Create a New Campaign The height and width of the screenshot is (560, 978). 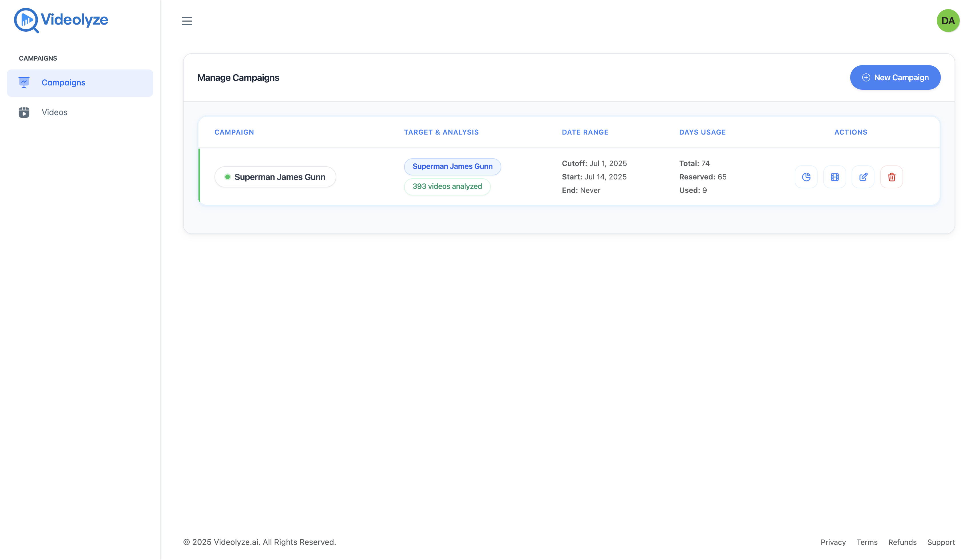coord(895,77)
